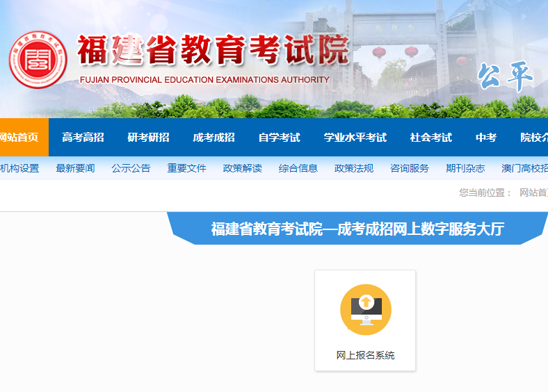The image size is (548, 392).
Task: Open 澳门高校 link at right edge
Action: coord(524,168)
